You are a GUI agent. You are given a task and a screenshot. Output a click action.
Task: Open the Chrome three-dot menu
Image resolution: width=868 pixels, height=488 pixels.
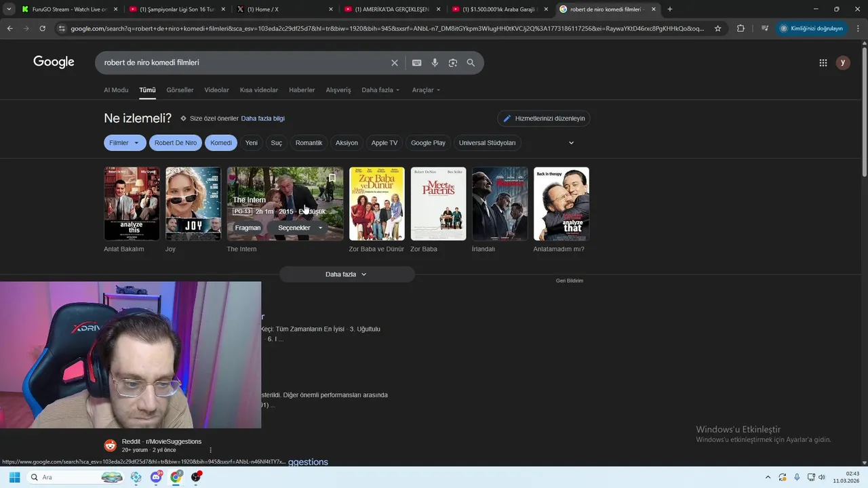click(x=858, y=28)
